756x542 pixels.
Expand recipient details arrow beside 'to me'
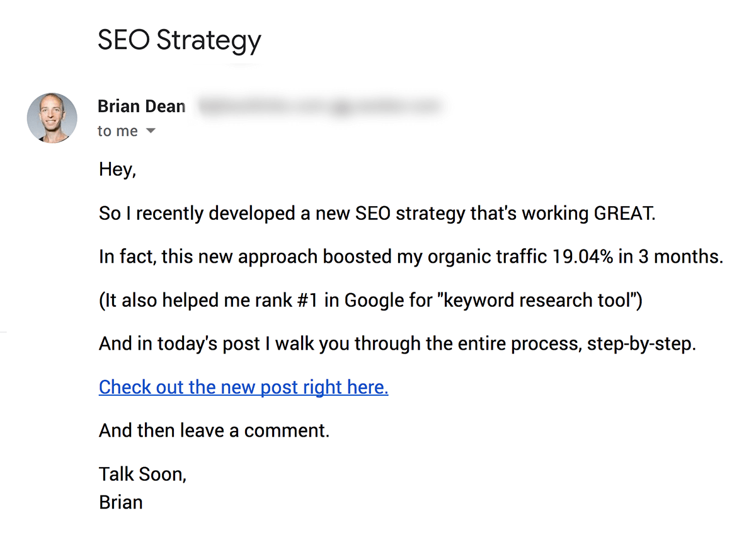(151, 132)
